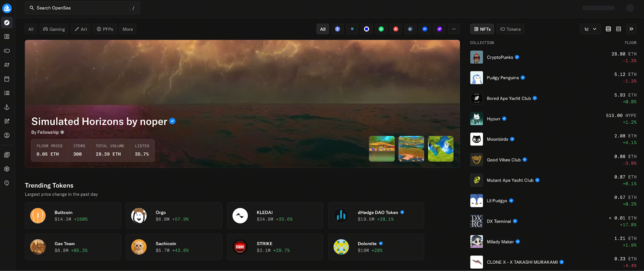Filter by Avalanche red chain icon
The image size is (644, 271).
(x=396, y=29)
